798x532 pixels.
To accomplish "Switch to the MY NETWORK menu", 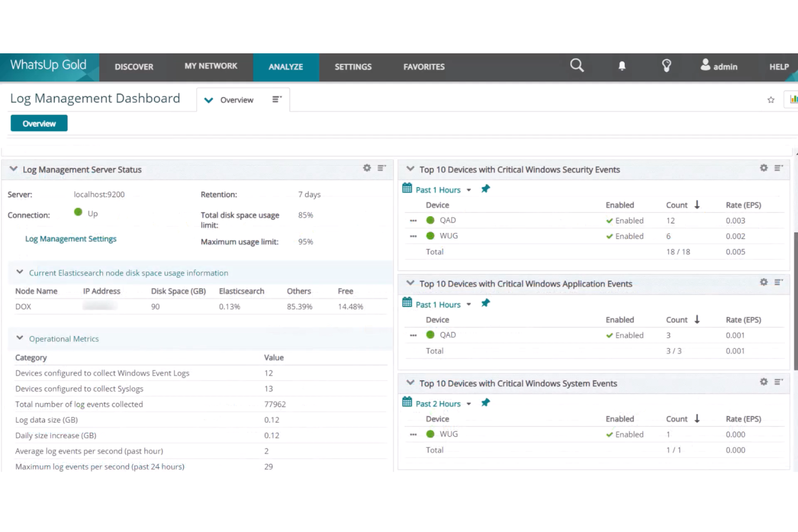I will [210, 66].
